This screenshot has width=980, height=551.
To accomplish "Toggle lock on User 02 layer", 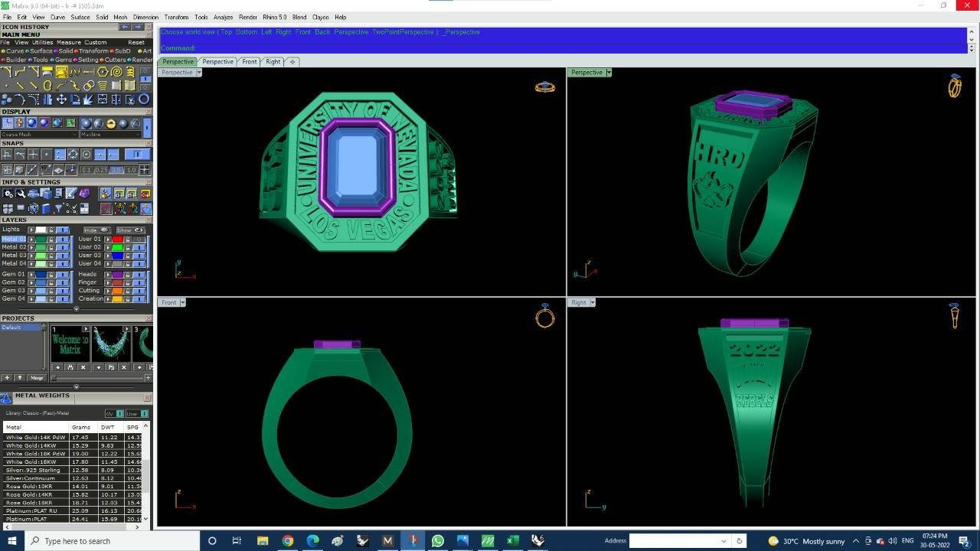I will click(x=128, y=247).
